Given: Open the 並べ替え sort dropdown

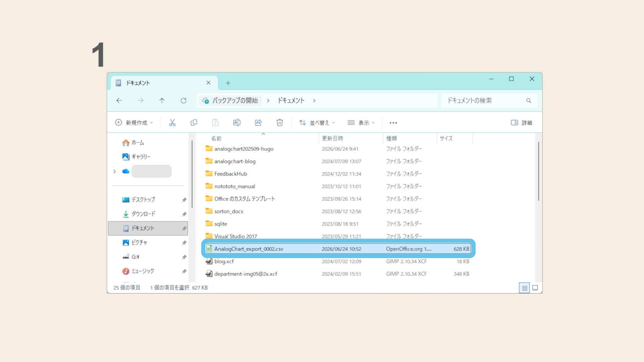Looking at the screenshot, I should coord(317,123).
